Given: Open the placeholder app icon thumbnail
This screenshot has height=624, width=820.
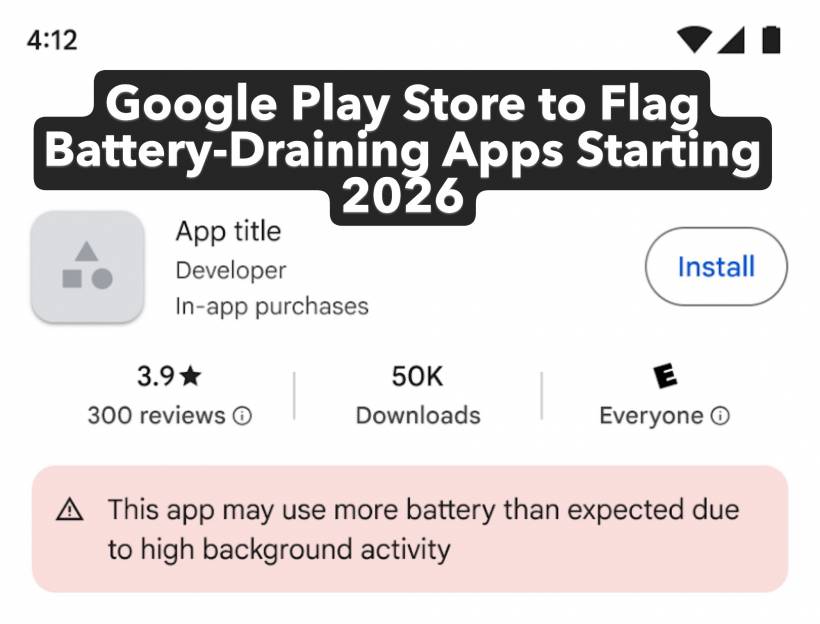Looking at the screenshot, I should pyautogui.click(x=87, y=266).
